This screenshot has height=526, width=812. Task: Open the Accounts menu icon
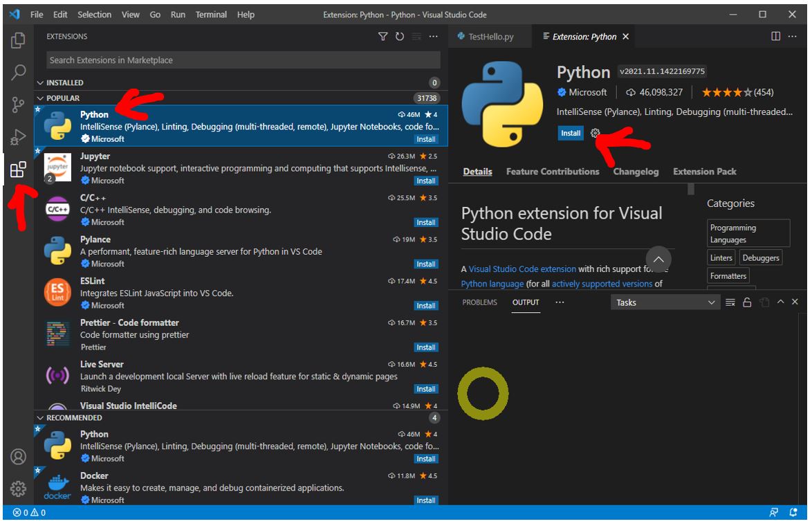pyautogui.click(x=18, y=457)
